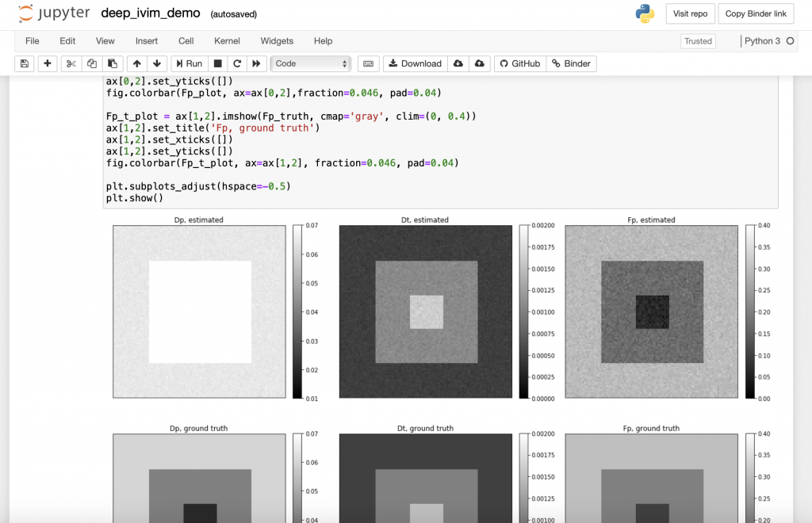Open the Widgets menu

[277, 41]
